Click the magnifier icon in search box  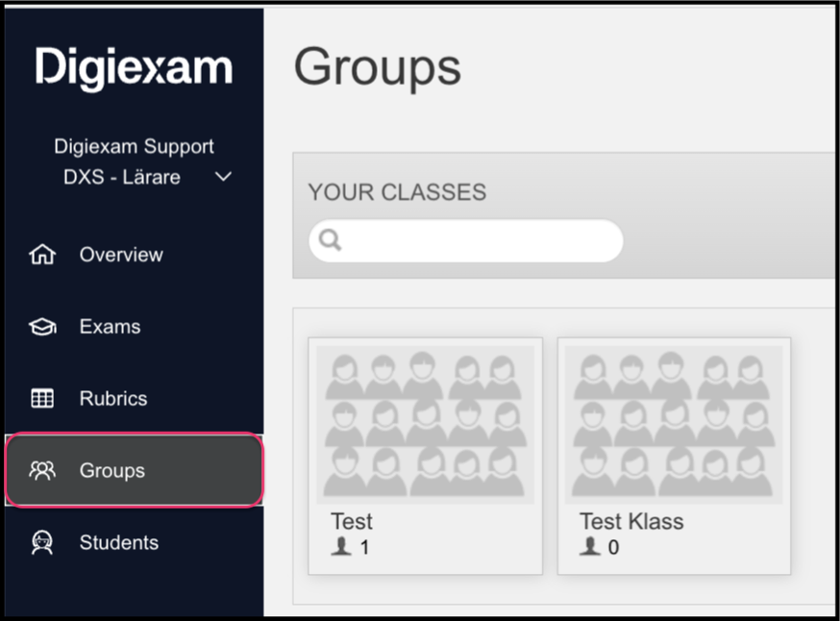pyautogui.click(x=330, y=239)
